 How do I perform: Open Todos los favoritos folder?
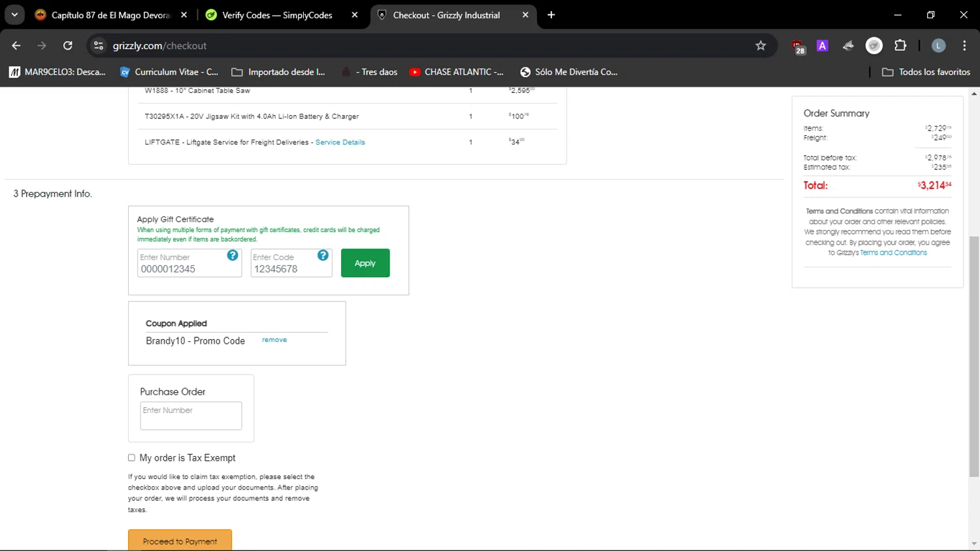pos(926,72)
